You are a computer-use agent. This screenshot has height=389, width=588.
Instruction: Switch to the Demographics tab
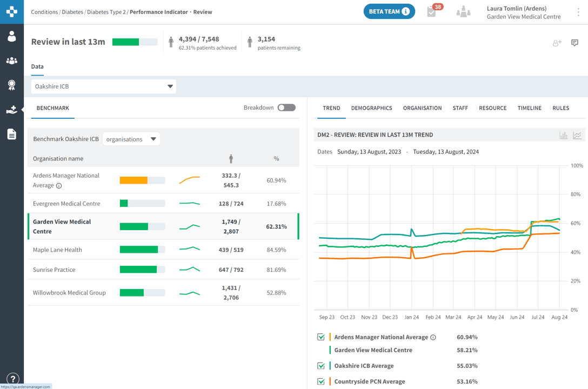371,108
